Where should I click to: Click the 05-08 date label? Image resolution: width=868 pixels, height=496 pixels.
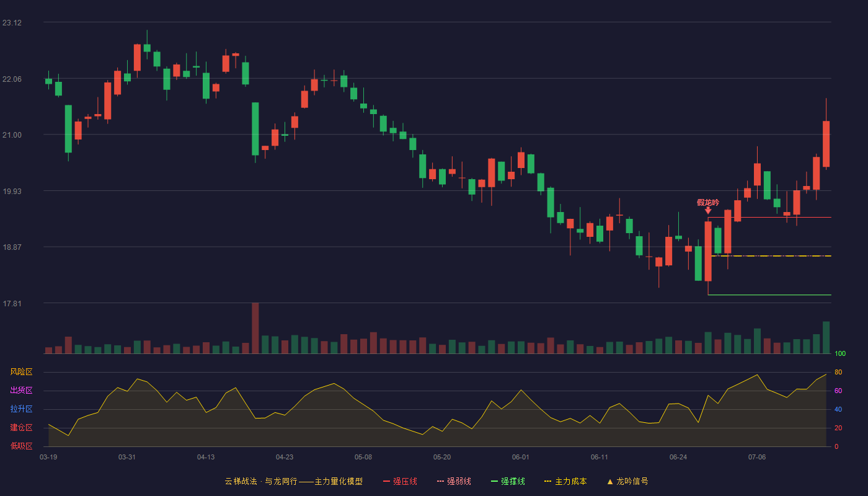tap(363, 457)
